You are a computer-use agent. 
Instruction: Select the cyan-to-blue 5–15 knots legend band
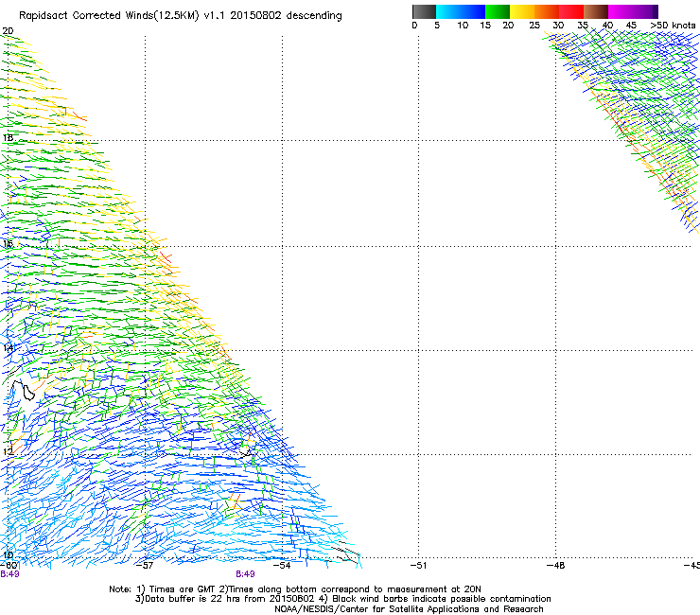tap(461, 11)
